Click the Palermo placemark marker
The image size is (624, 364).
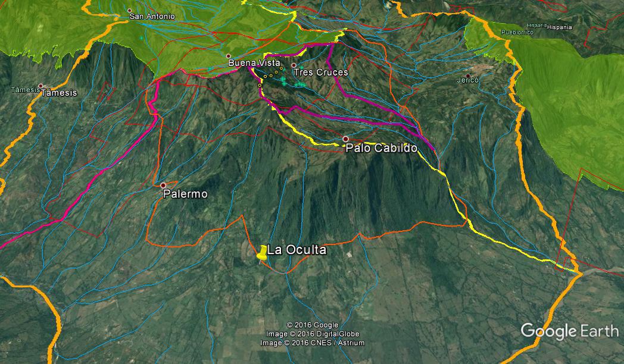[163, 186]
